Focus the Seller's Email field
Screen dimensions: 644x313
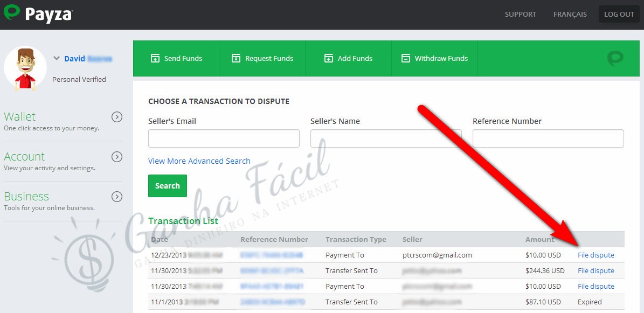(x=224, y=138)
